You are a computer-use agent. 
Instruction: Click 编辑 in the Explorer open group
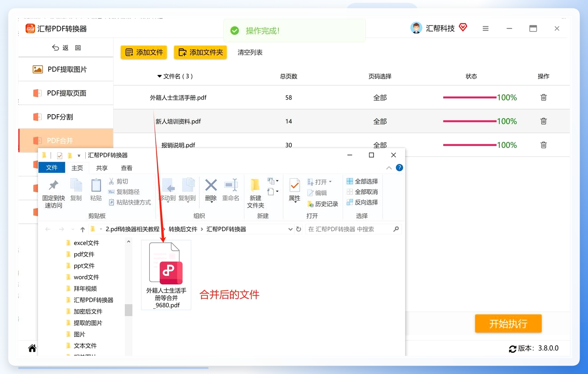pyautogui.click(x=317, y=193)
